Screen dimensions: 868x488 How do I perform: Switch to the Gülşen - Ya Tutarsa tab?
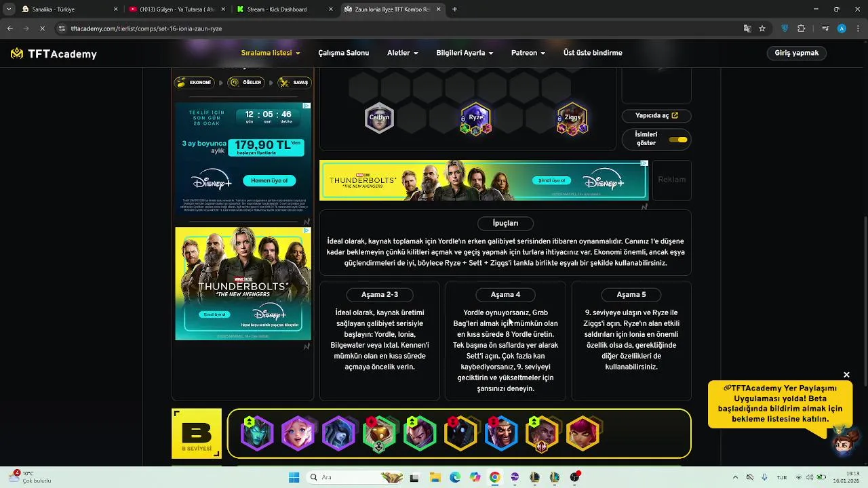tap(176, 9)
